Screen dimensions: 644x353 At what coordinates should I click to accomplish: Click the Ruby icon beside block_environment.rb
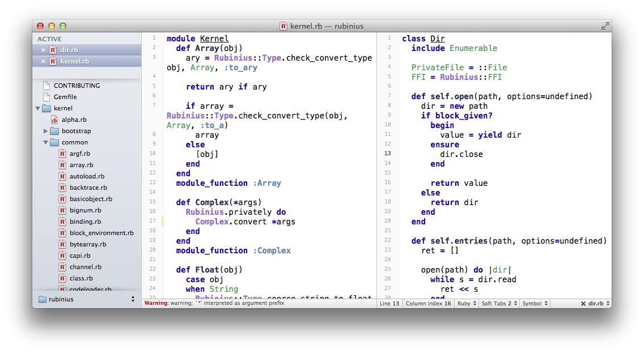click(x=62, y=233)
